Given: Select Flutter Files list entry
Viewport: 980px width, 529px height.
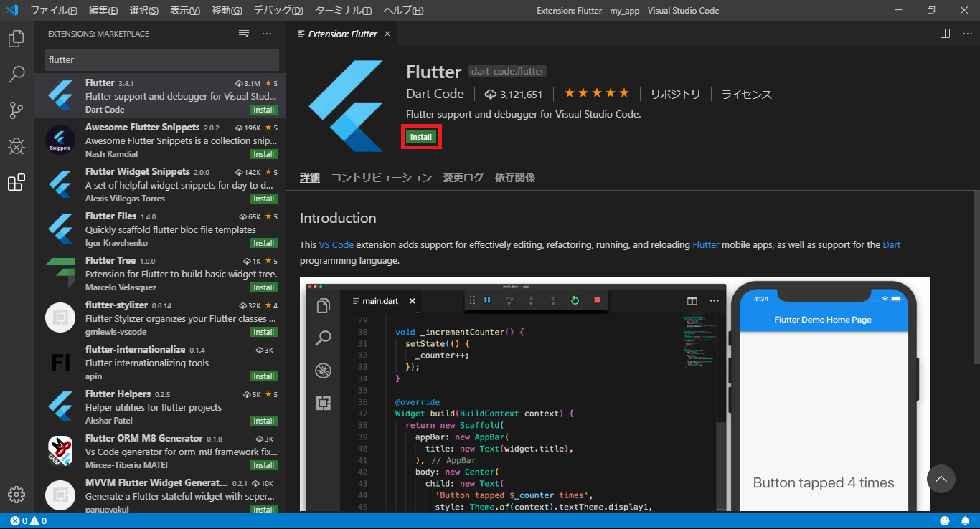Looking at the screenshot, I should pyautogui.click(x=159, y=229).
